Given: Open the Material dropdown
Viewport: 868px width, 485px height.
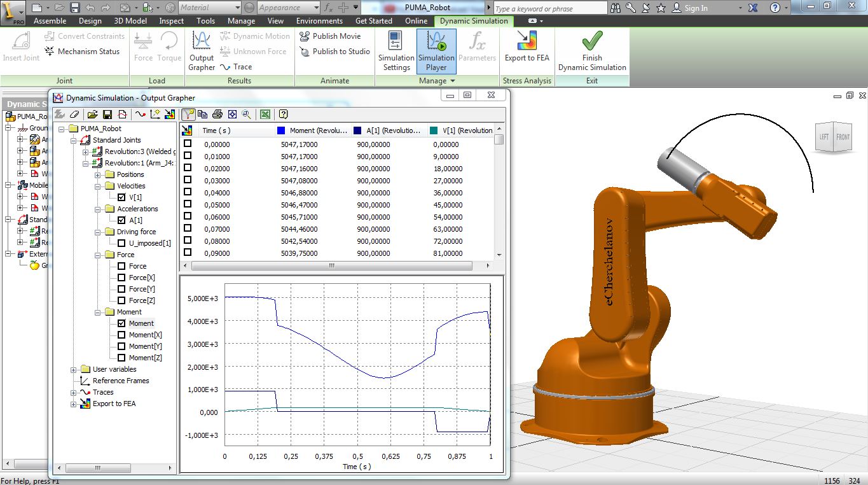Looking at the screenshot, I should pyautogui.click(x=237, y=8).
